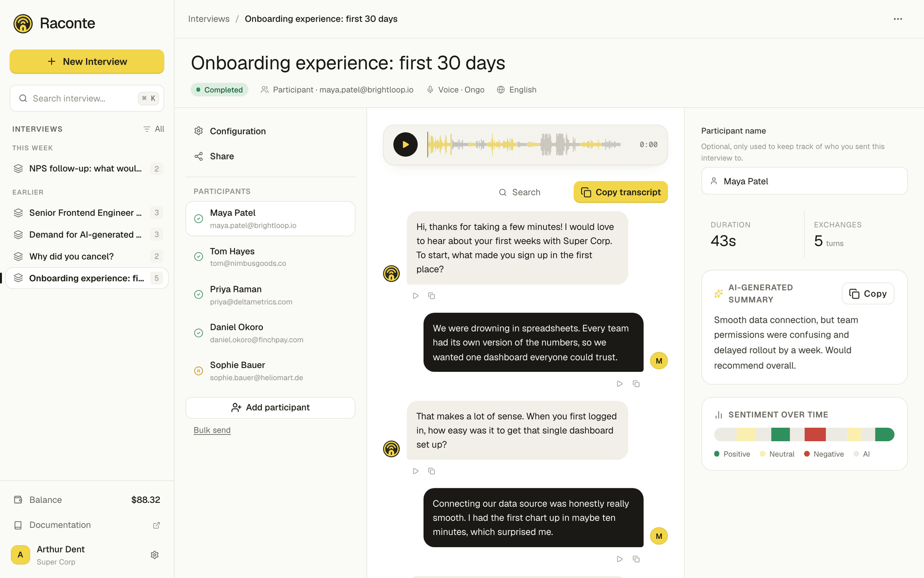Click layers icon beside NPS follow-up
This screenshot has height=578, width=924.
pos(18,169)
